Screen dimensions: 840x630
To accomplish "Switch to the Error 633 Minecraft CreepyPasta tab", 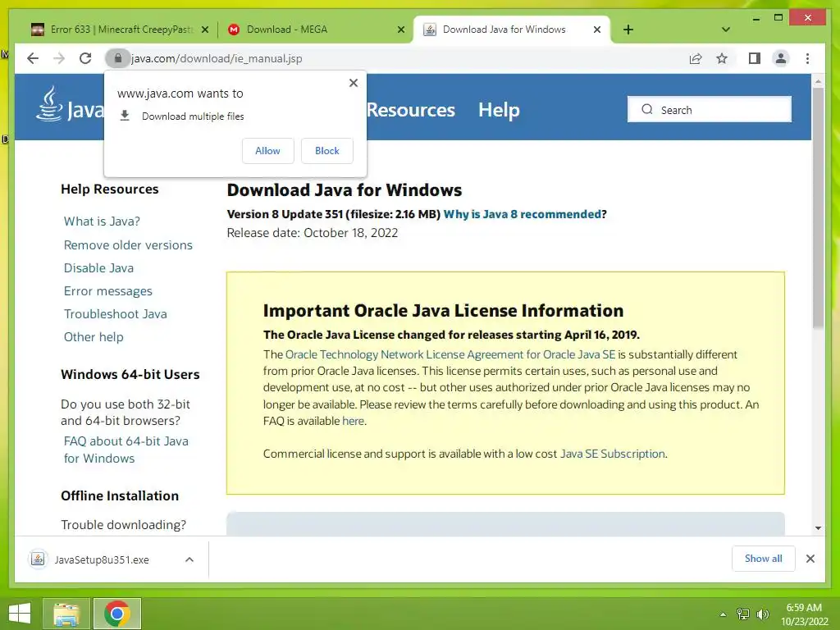I will [121, 30].
